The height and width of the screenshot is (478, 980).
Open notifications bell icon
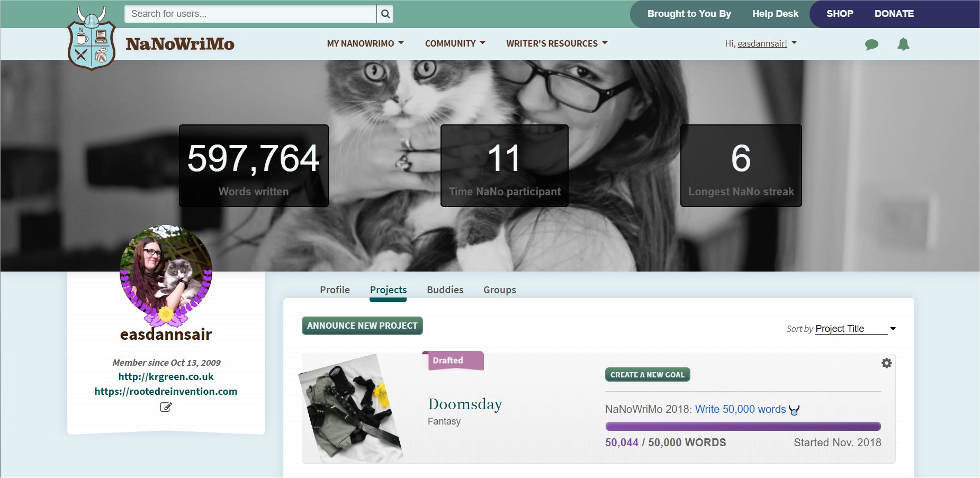(x=903, y=44)
